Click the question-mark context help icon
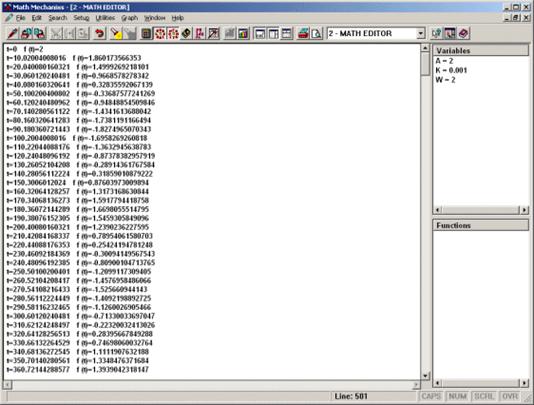Image resolution: width=534 pixels, height=405 pixels. [437, 33]
